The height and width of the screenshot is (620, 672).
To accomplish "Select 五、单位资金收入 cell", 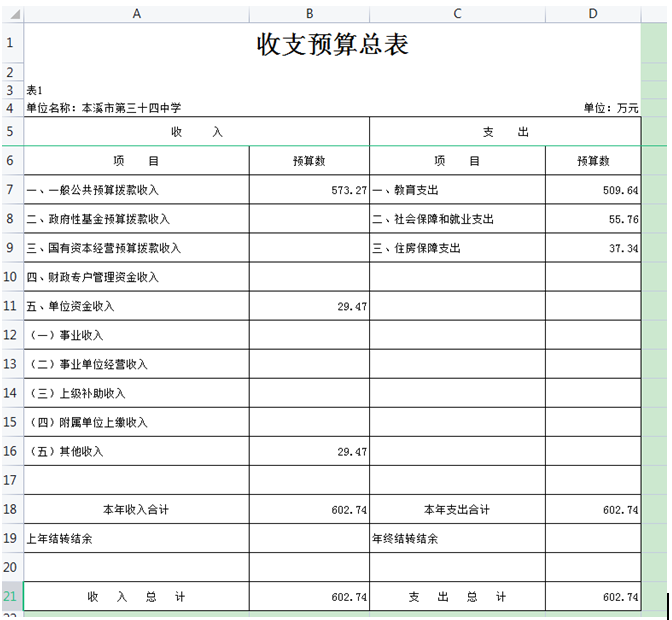I will tap(136, 306).
